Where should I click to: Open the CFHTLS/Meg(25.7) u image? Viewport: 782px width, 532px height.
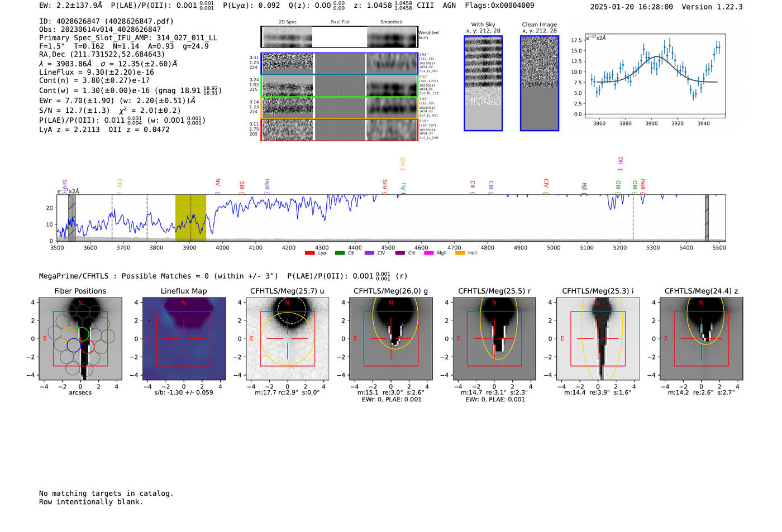pos(287,338)
